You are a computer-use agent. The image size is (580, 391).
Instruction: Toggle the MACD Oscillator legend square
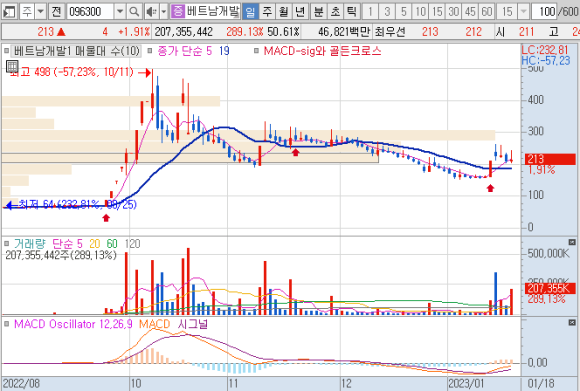pos(6,324)
